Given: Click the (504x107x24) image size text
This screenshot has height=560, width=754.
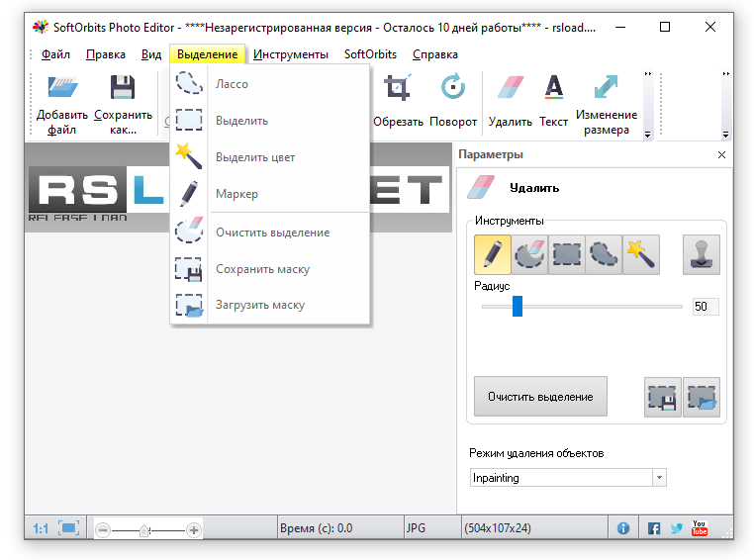Looking at the screenshot, I should coord(498,528).
